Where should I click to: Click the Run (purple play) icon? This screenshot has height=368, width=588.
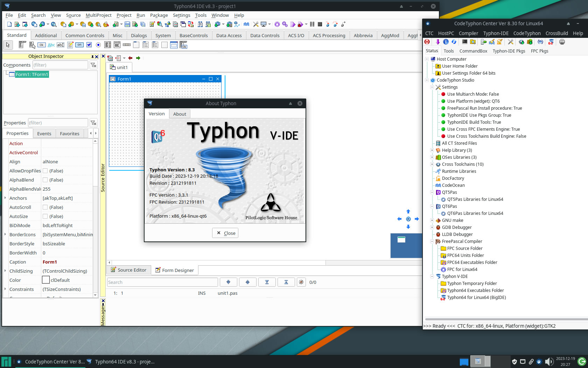(293, 24)
